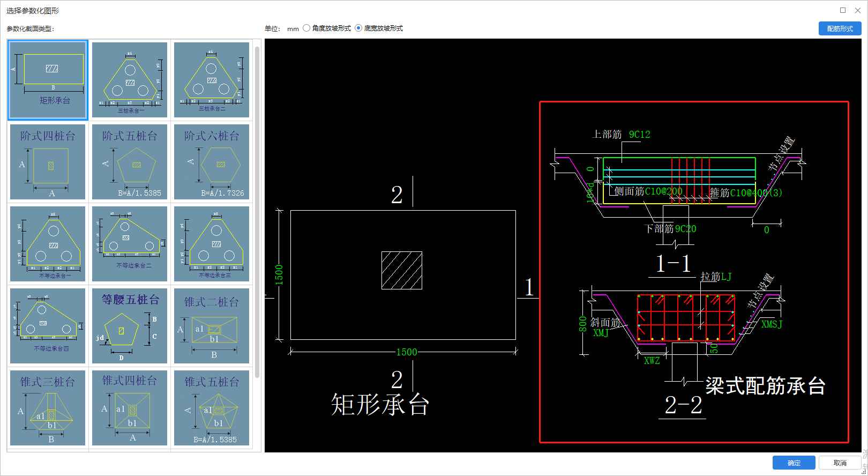868x476 pixels.
Task: Cancel the dialog with 取消
Action: [x=840, y=463]
